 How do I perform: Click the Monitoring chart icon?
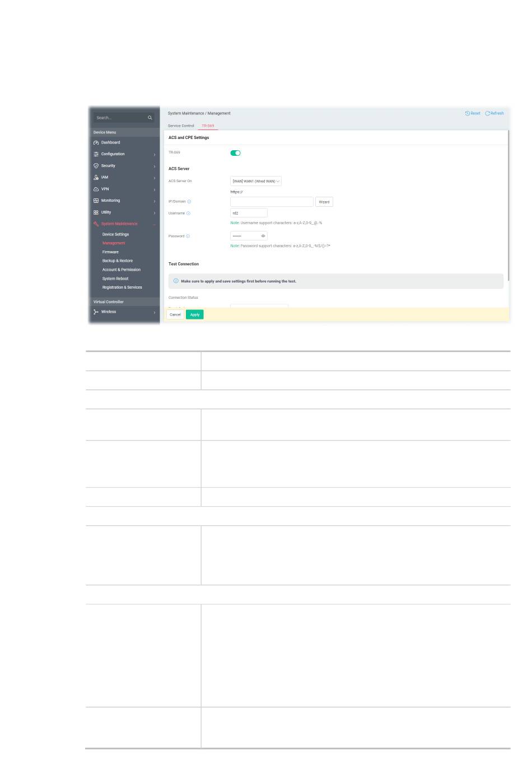96,201
